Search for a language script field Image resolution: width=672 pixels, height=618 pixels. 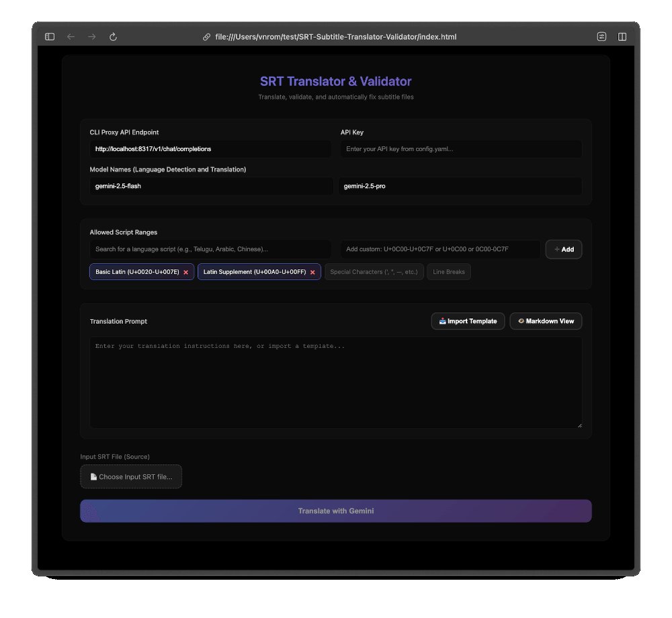[x=210, y=249]
